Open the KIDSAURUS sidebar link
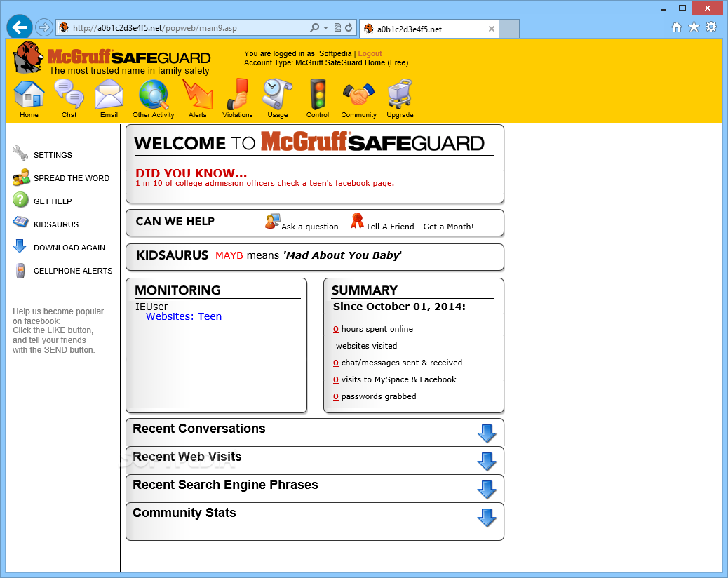Viewport: 728px width, 578px height. (x=56, y=224)
